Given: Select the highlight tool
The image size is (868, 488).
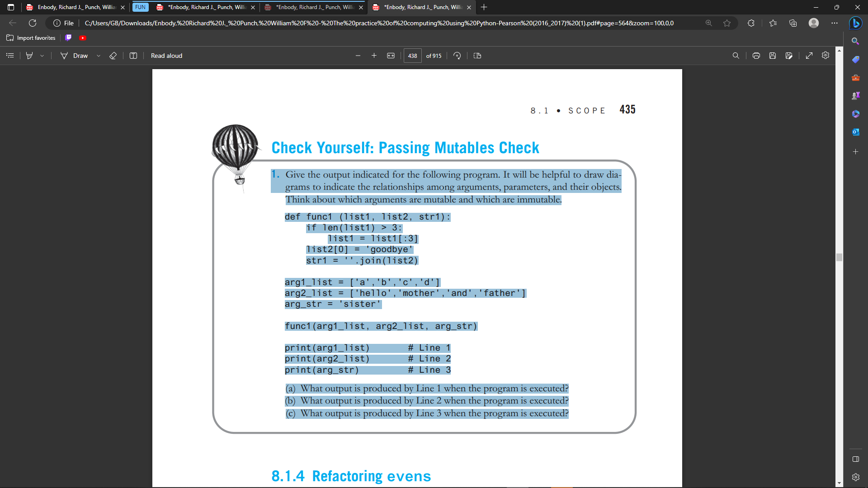Looking at the screenshot, I should 29,56.
